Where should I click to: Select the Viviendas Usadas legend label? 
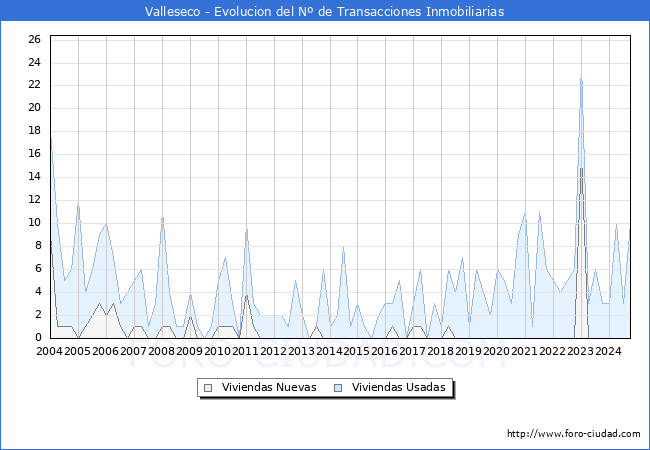pos(398,388)
